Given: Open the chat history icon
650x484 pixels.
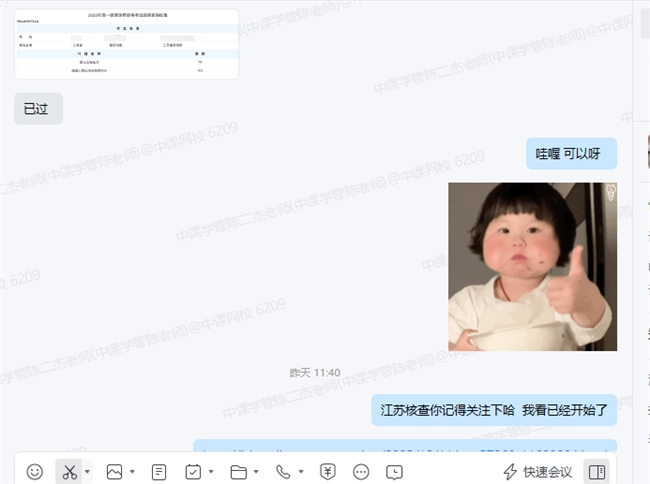Looking at the screenshot, I should coord(395,471).
